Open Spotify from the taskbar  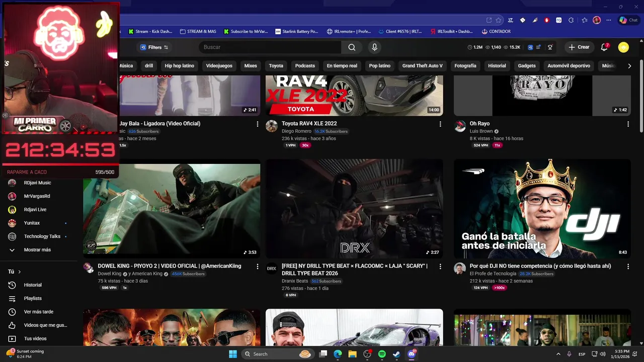click(382, 354)
